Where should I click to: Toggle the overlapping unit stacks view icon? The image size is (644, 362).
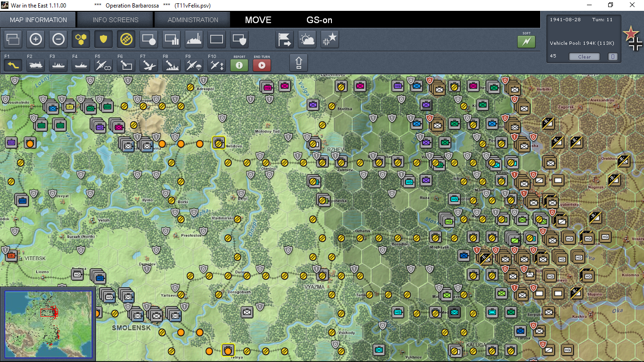tap(13, 40)
